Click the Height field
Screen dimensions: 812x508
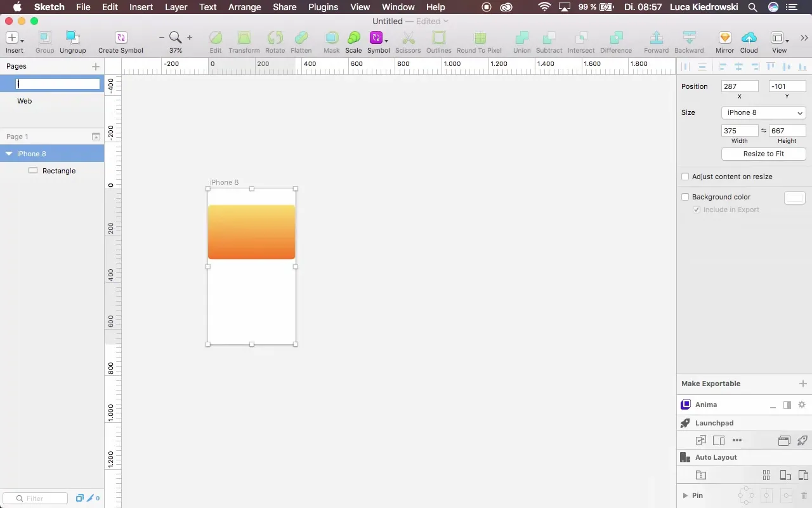[x=787, y=131]
